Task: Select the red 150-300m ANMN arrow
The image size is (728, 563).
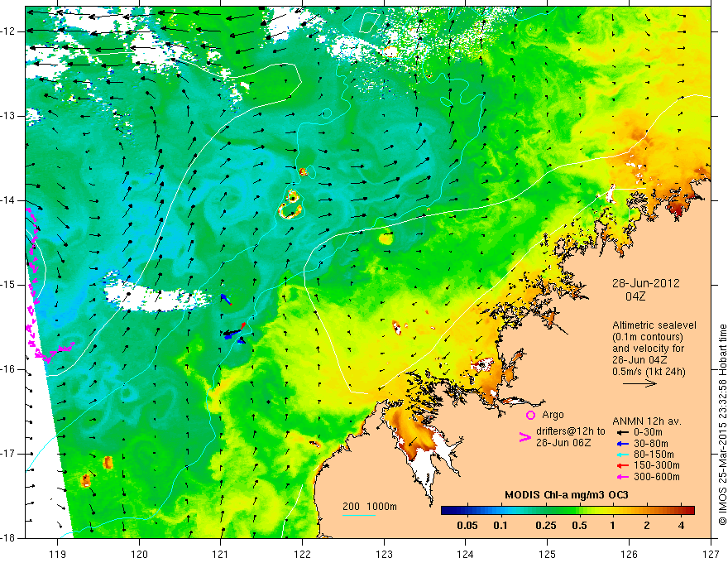Action: coord(623,465)
